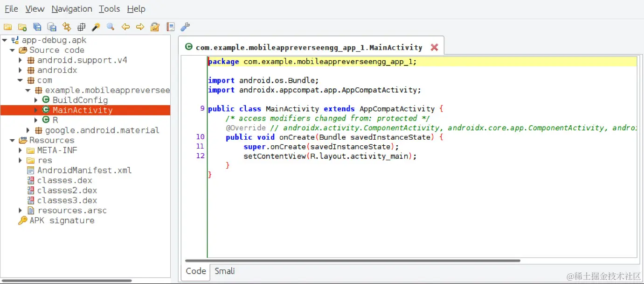Click the classes2.dex file icon
This screenshot has width=644, height=284.
pyautogui.click(x=31, y=191)
